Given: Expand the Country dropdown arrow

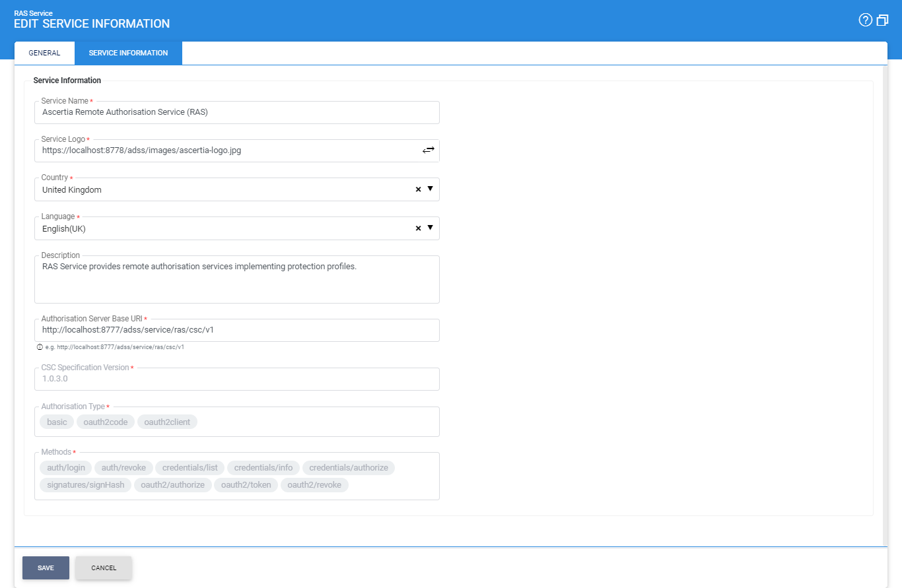Looking at the screenshot, I should point(431,189).
